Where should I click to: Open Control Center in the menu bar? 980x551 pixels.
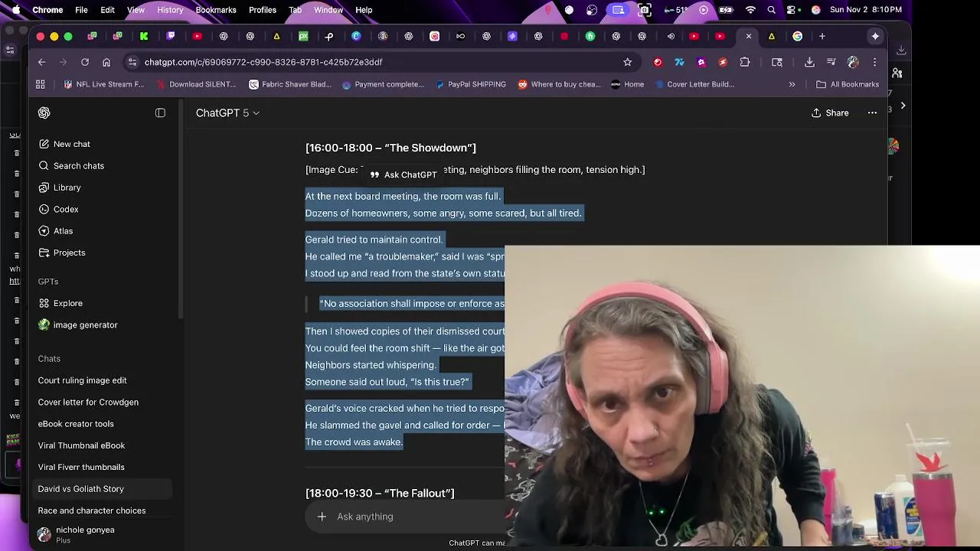click(x=793, y=10)
